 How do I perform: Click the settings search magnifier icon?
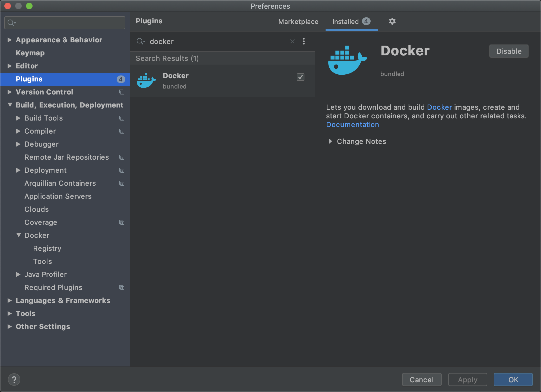coord(11,23)
